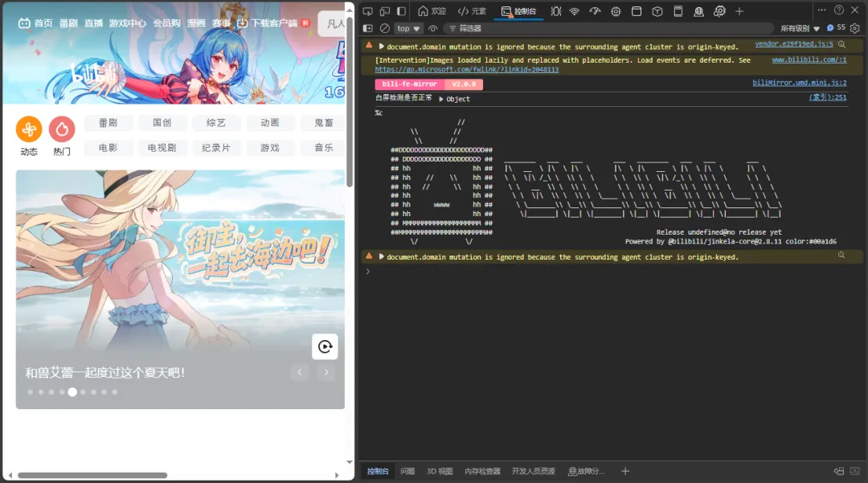Click the refresh icon on the banner
The width and height of the screenshot is (868, 483).
point(325,347)
